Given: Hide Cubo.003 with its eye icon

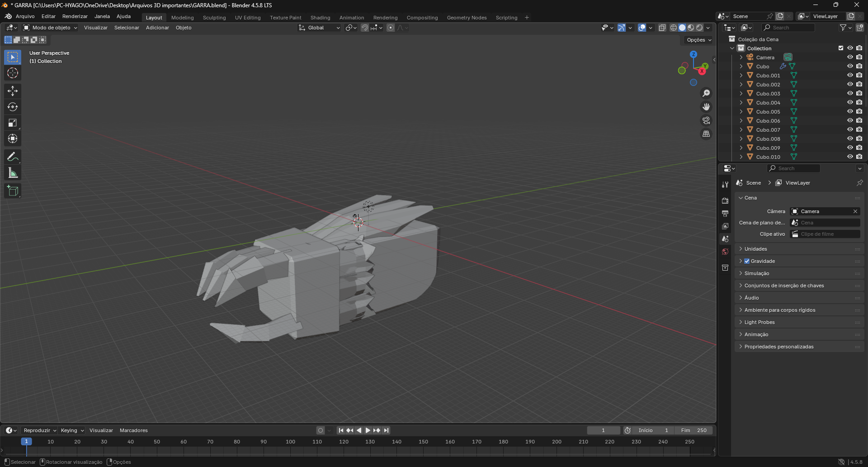Looking at the screenshot, I should click(x=850, y=93).
